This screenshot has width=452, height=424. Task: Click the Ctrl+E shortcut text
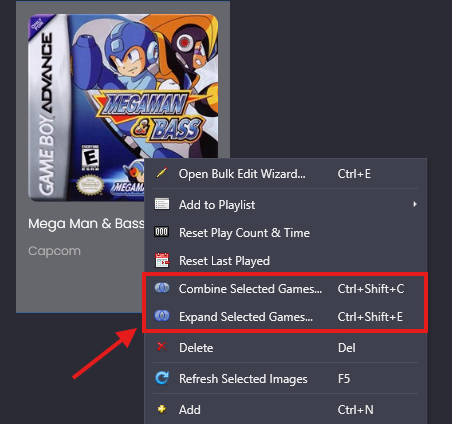click(354, 174)
